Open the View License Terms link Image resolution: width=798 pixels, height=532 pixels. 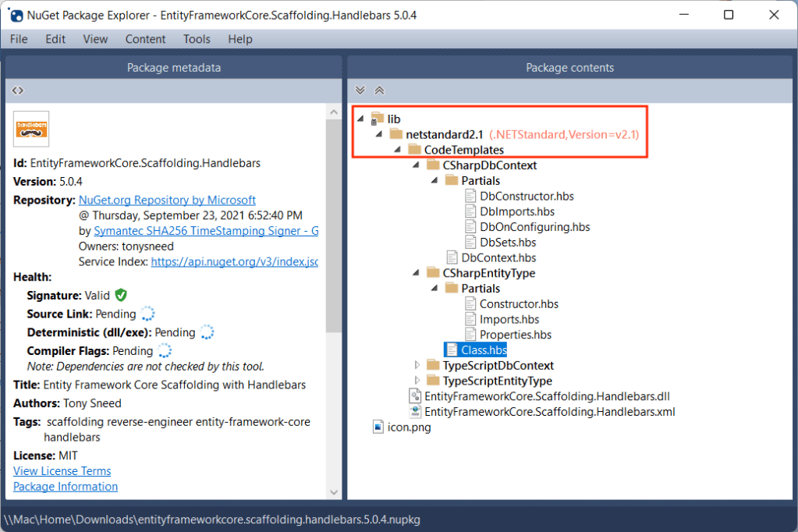[x=62, y=471]
